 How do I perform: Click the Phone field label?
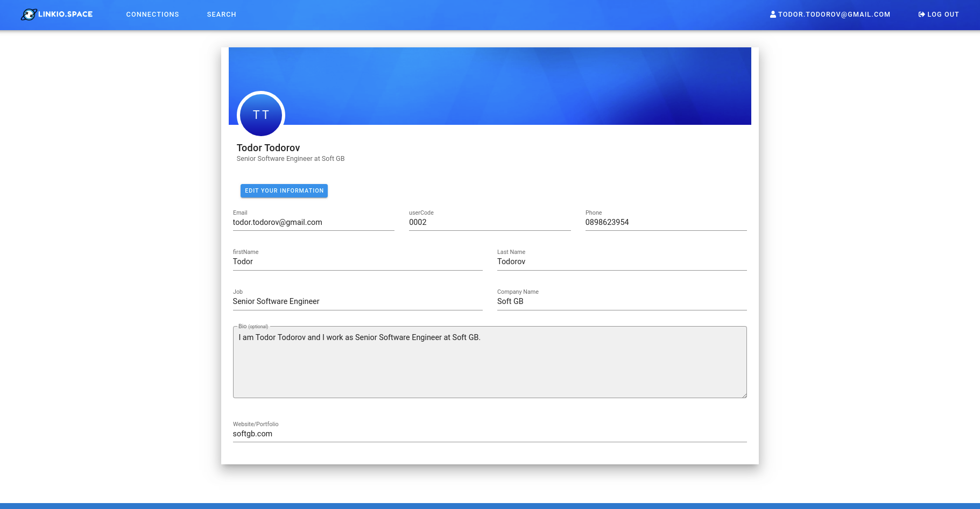pyautogui.click(x=594, y=213)
